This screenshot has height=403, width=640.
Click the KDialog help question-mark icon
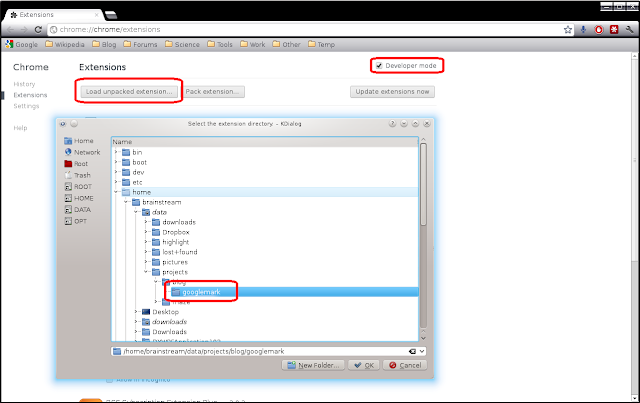click(392, 123)
